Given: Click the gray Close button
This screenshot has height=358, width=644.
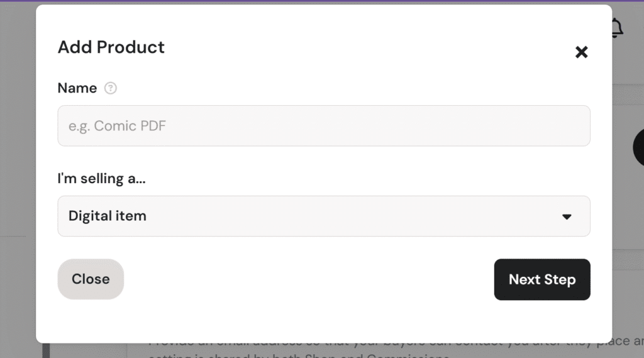Looking at the screenshot, I should (91, 279).
